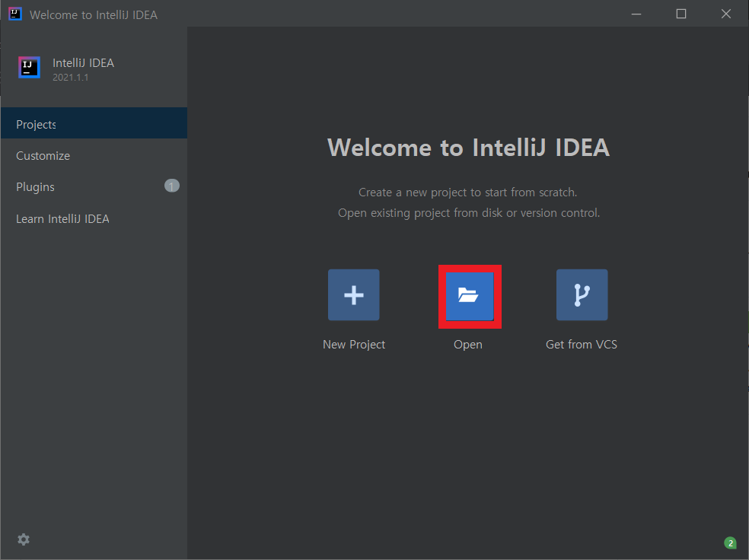Click the Plugins update count badge
The width and height of the screenshot is (749, 560).
pos(172,186)
